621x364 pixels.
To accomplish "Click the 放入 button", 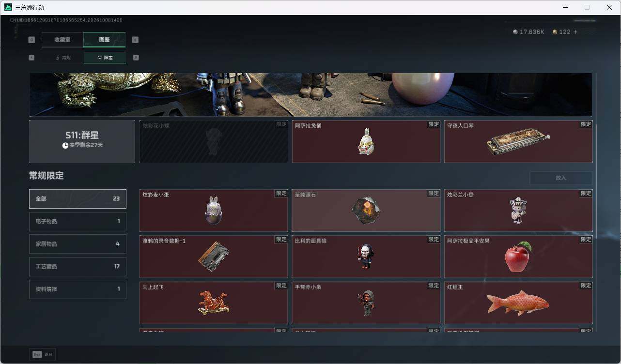I will tap(561, 178).
